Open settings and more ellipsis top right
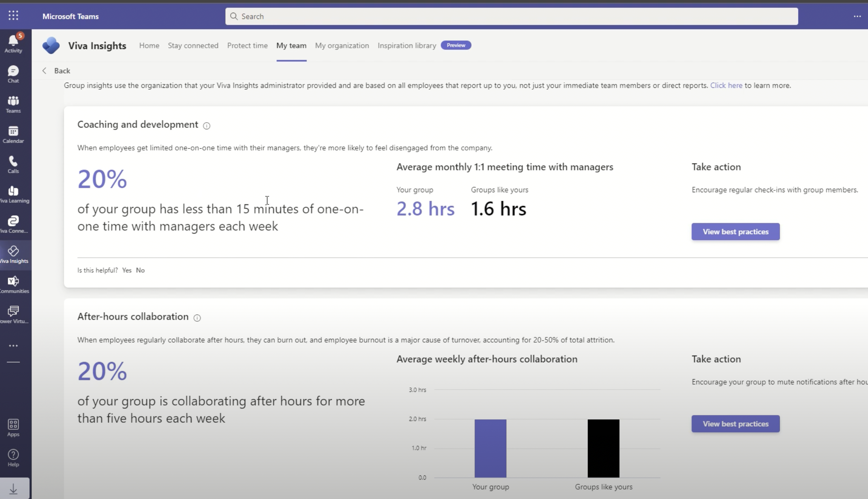The height and width of the screenshot is (499, 868). [x=857, y=16]
